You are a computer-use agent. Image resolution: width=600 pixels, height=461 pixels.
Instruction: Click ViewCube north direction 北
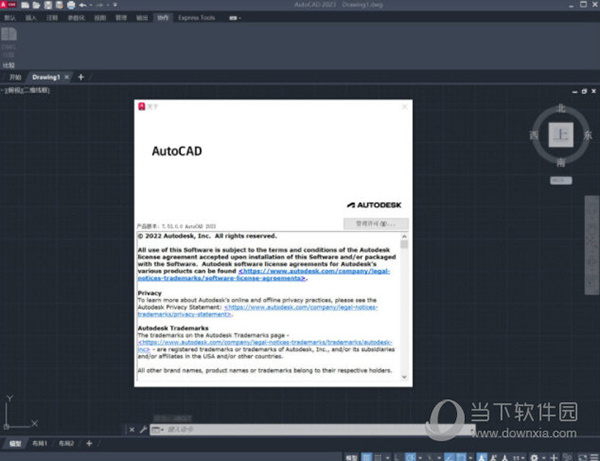pyautogui.click(x=561, y=108)
